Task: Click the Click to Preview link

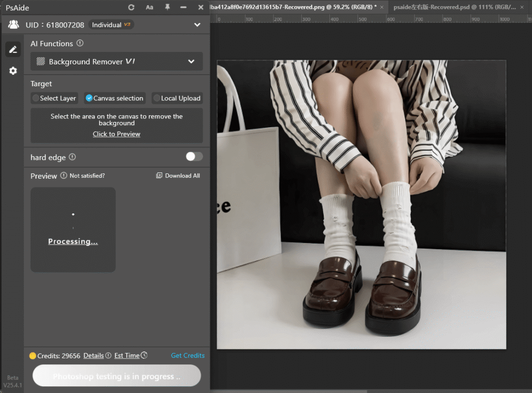Action: click(116, 134)
